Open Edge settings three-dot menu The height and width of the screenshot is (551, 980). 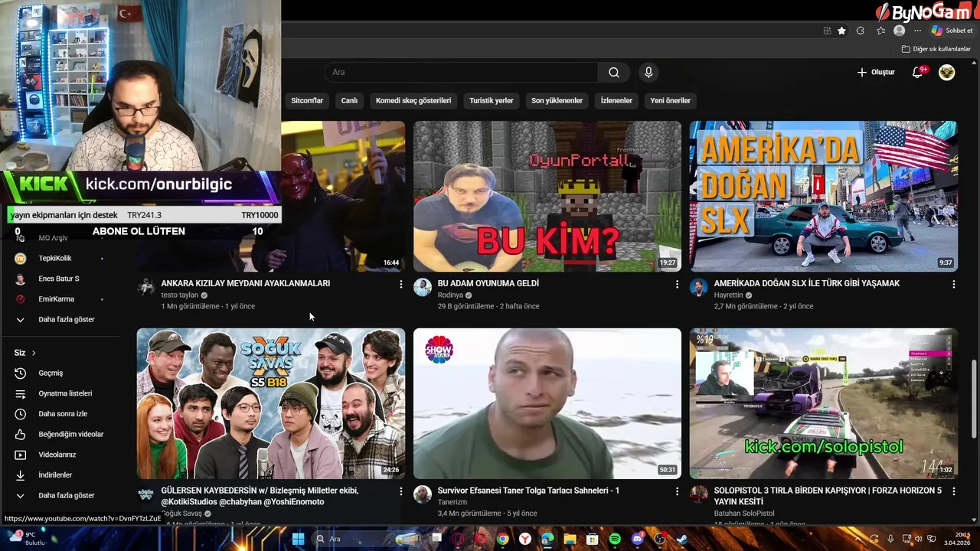click(x=917, y=31)
